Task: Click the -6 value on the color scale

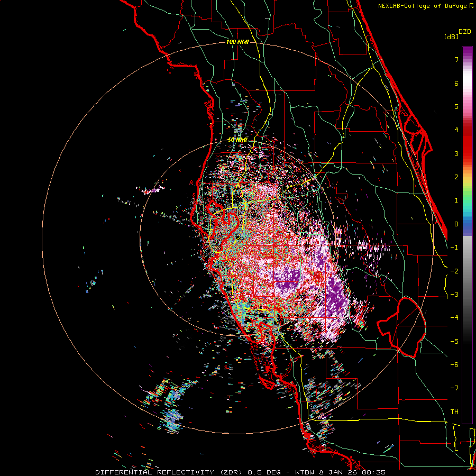Action: click(454, 364)
